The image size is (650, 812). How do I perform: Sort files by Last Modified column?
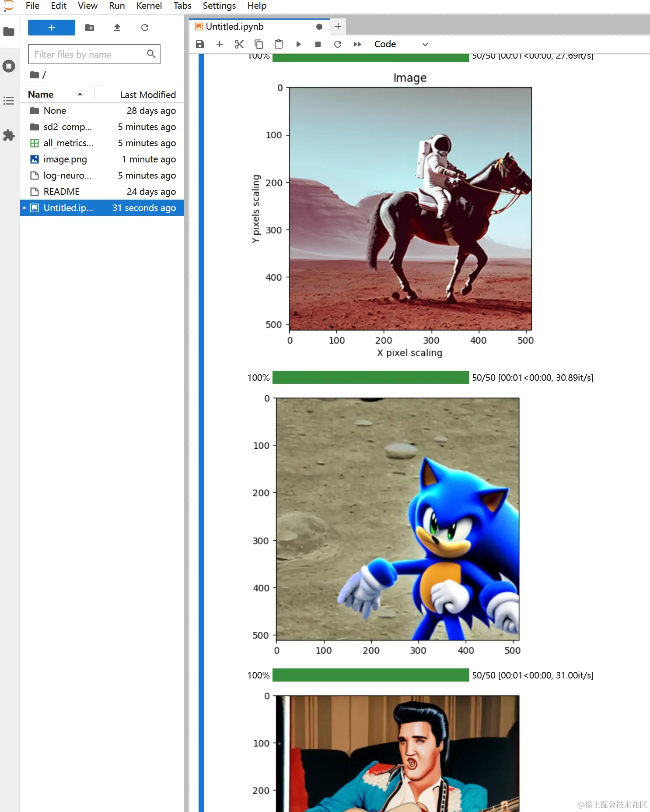(x=140, y=95)
